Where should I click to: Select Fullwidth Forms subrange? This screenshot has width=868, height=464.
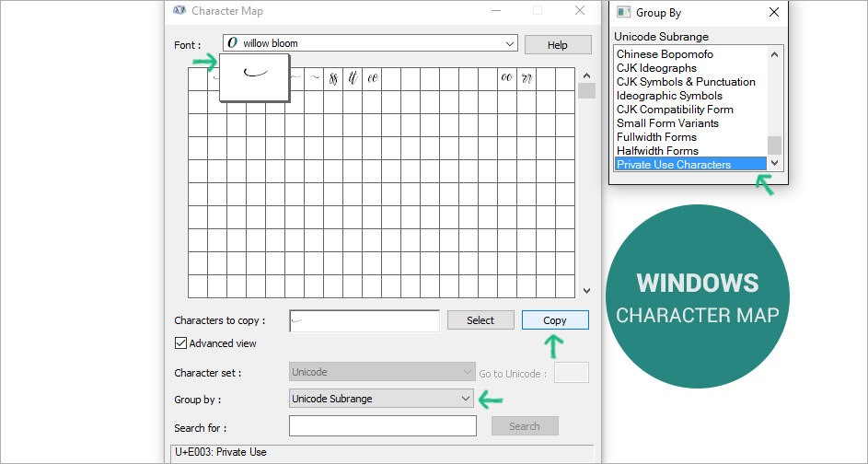point(656,137)
